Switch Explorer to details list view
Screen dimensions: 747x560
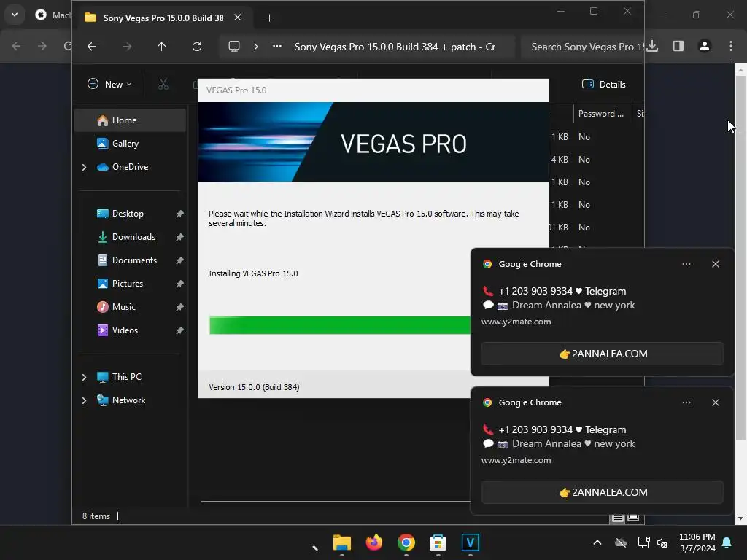[617, 518]
